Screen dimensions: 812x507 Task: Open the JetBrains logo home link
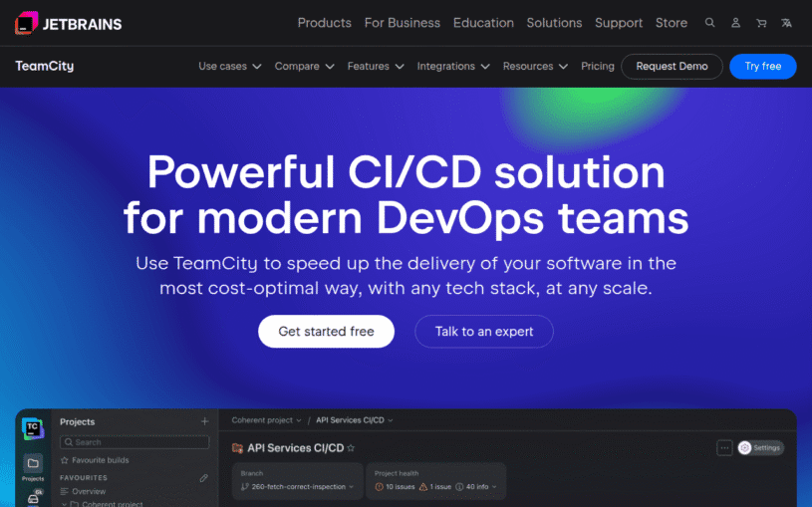(x=69, y=23)
